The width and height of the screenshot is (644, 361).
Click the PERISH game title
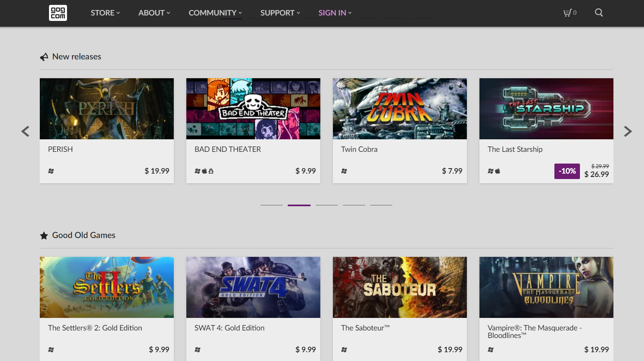point(60,149)
